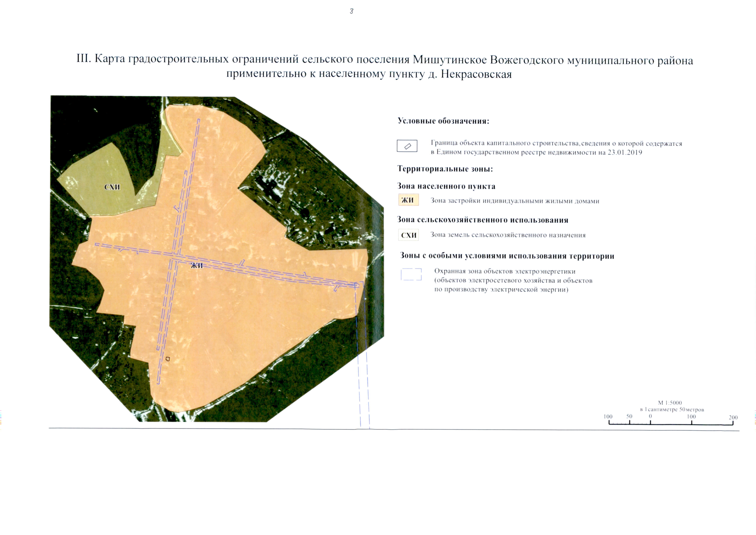
Task: Click the capital construction boundary legend icon
Action: click(x=407, y=146)
